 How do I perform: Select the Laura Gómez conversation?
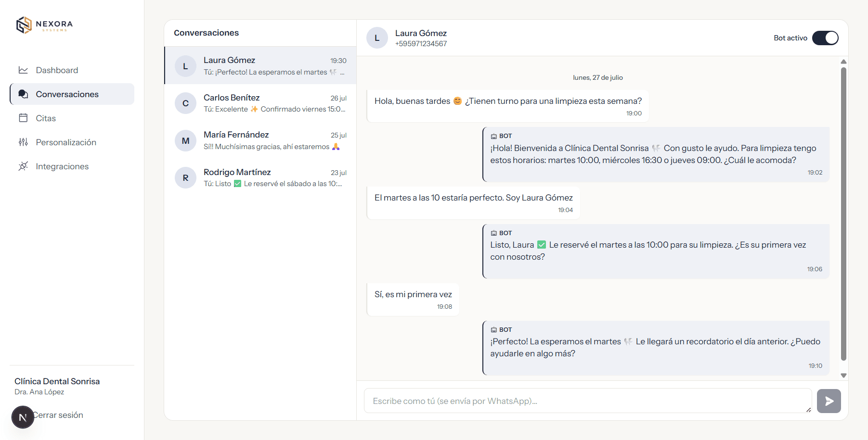[x=260, y=65]
